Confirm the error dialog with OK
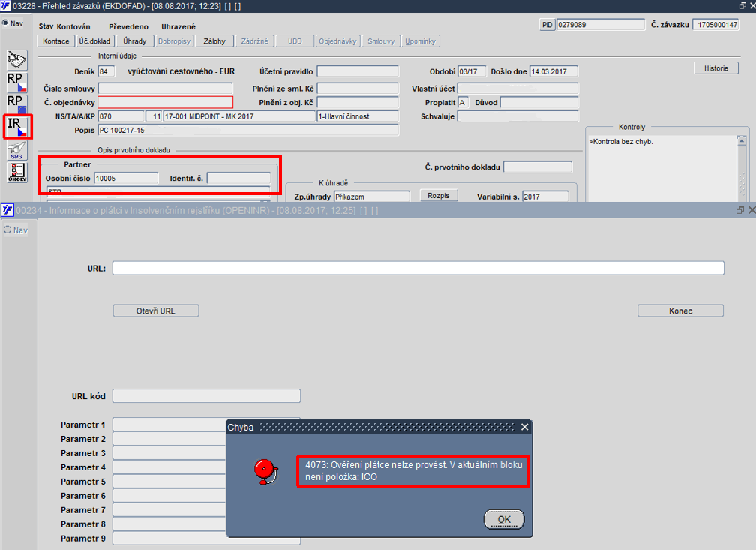The width and height of the screenshot is (756, 550). (x=504, y=519)
